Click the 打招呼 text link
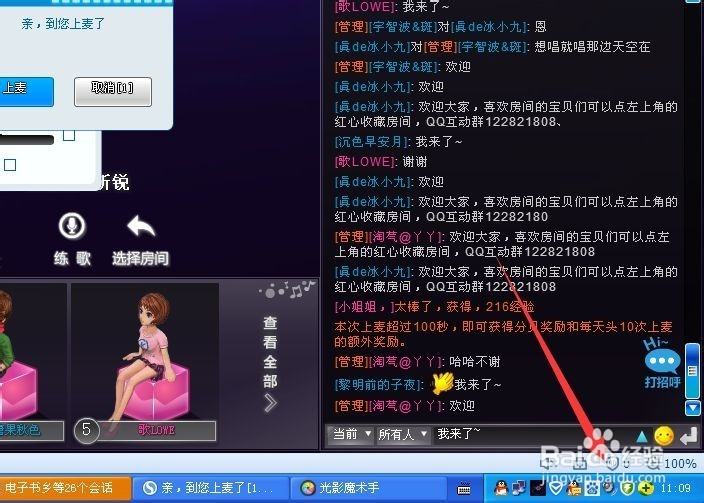 pyautogui.click(x=663, y=382)
